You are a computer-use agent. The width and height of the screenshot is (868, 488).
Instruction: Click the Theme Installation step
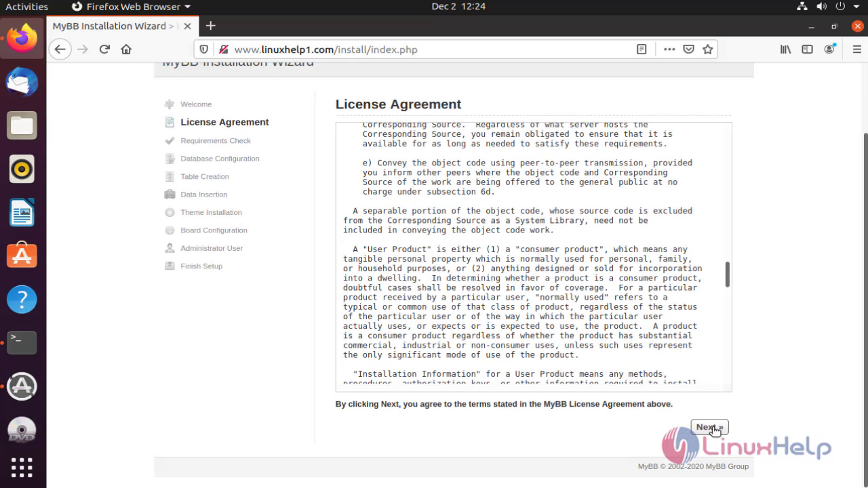[x=211, y=212]
